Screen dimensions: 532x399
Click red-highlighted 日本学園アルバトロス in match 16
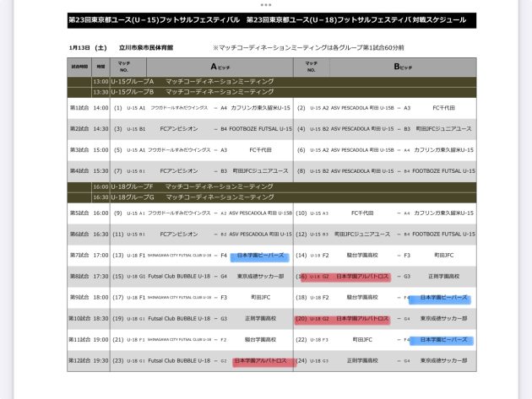(x=361, y=276)
